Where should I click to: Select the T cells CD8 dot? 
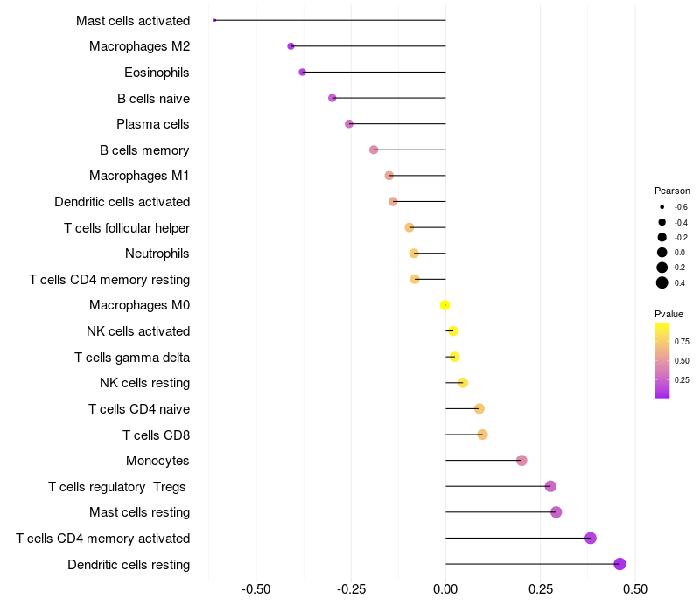(x=482, y=435)
